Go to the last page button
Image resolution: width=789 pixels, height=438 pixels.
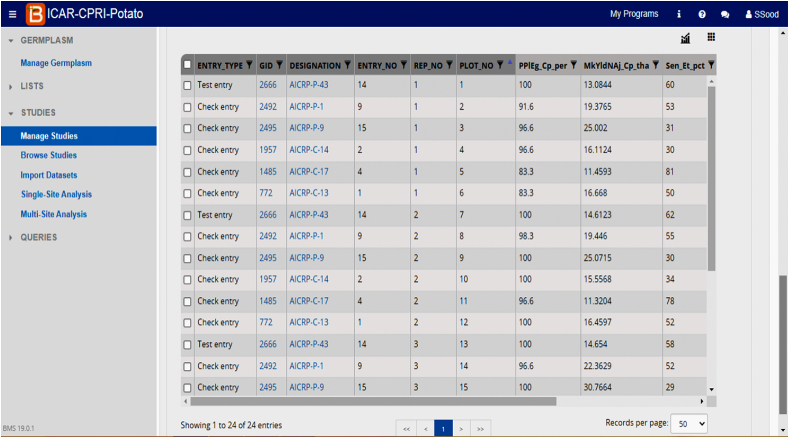click(481, 428)
